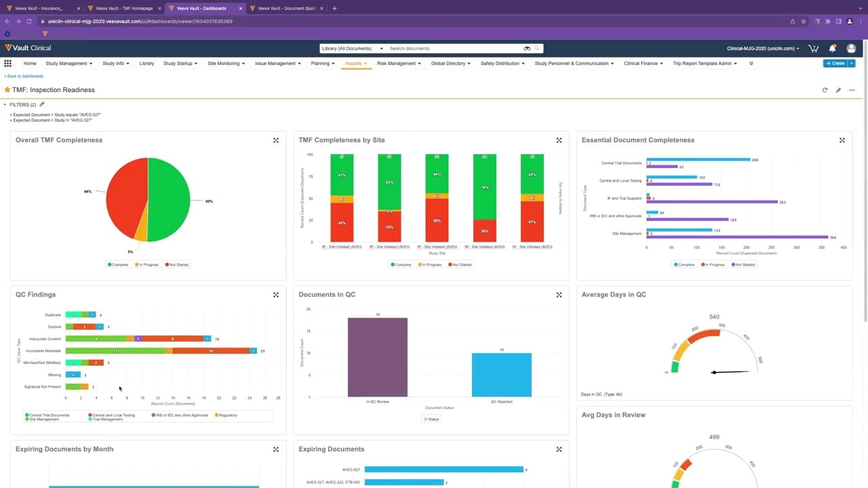Open the Safety Distribution menu
Viewport: 868px width, 488px height.
tap(502, 63)
